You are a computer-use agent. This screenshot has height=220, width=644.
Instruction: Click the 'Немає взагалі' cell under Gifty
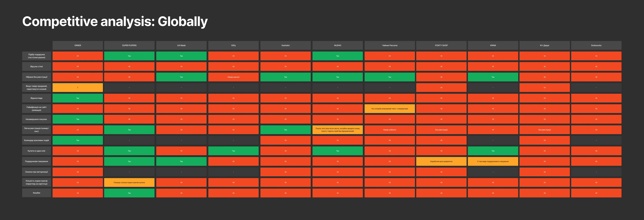(233, 77)
